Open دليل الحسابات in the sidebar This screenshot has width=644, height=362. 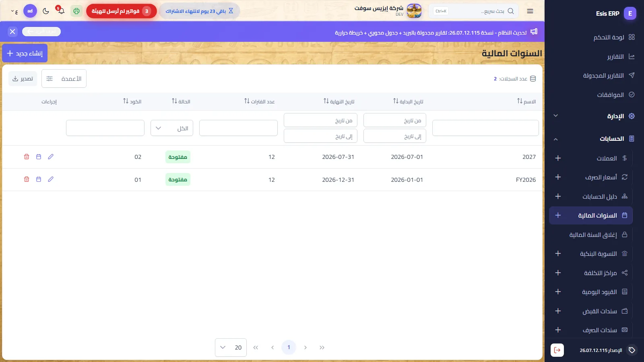(x=600, y=196)
